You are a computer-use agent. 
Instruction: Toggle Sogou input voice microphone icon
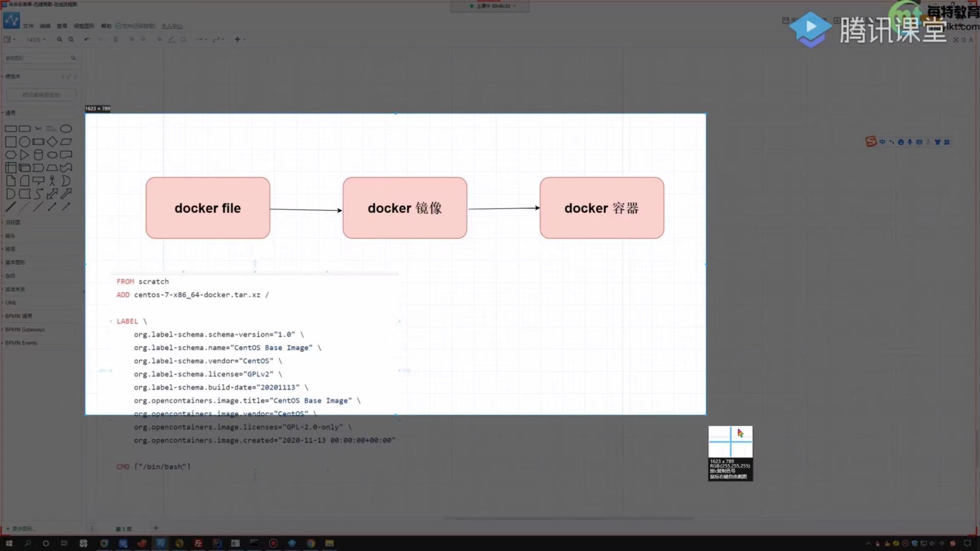click(910, 142)
